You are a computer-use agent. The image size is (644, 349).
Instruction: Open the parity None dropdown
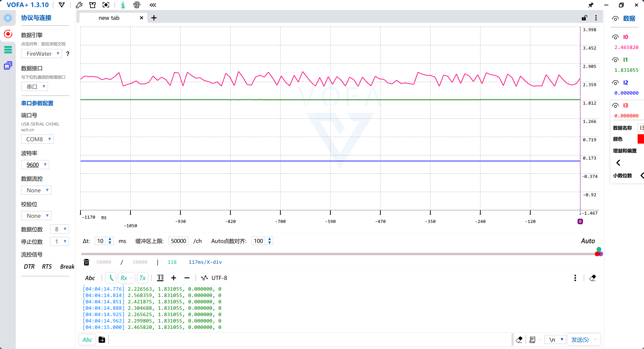coord(36,216)
